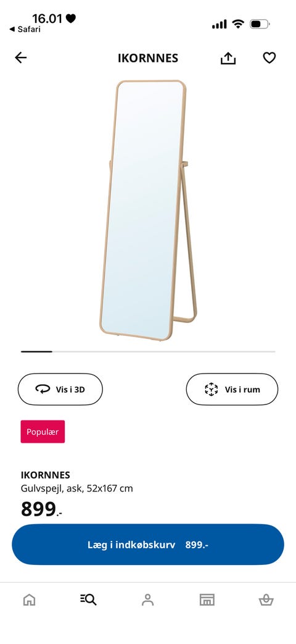The width and height of the screenshot is (296, 644).
Task: Tap the rotating arrow icon for 3D
Action: tap(43, 389)
